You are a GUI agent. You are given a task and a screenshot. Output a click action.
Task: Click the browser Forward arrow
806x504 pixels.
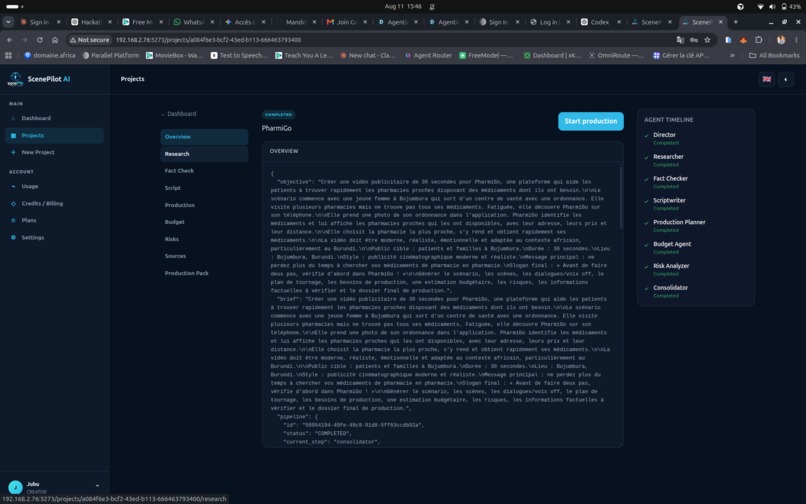24,40
